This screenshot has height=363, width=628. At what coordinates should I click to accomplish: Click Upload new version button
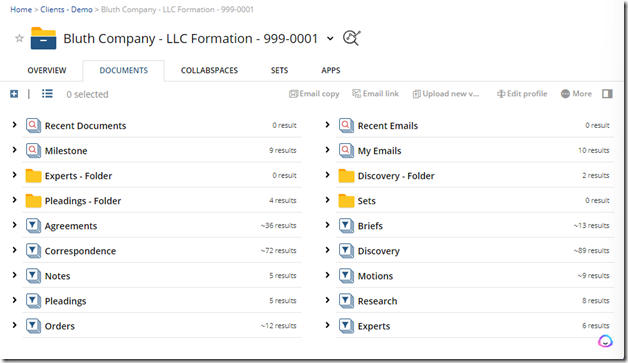pyautogui.click(x=446, y=94)
